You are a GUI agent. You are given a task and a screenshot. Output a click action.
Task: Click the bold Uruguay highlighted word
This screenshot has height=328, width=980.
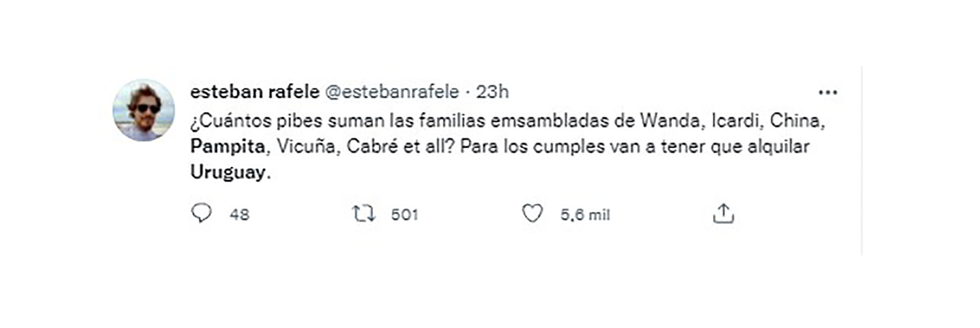pyautogui.click(x=228, y=172)
